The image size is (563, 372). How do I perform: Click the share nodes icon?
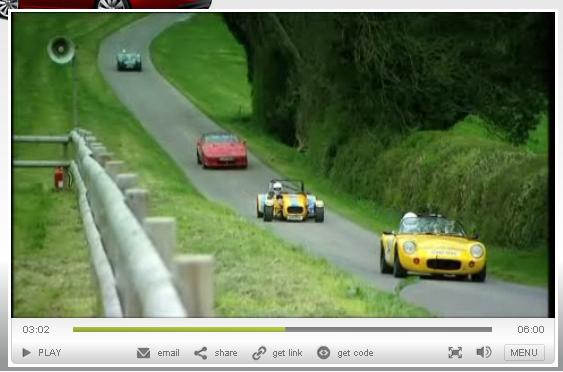[201, 353]
